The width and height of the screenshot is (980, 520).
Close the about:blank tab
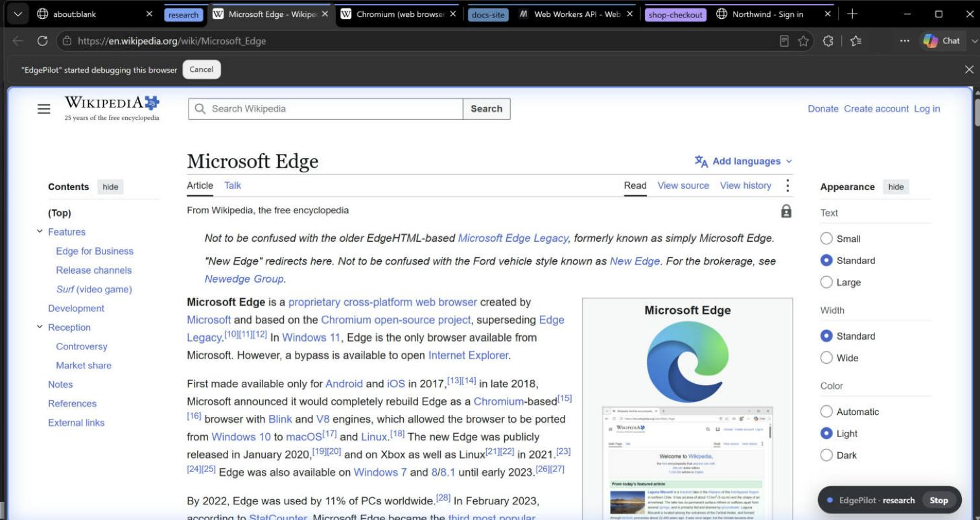pos(150,14)
